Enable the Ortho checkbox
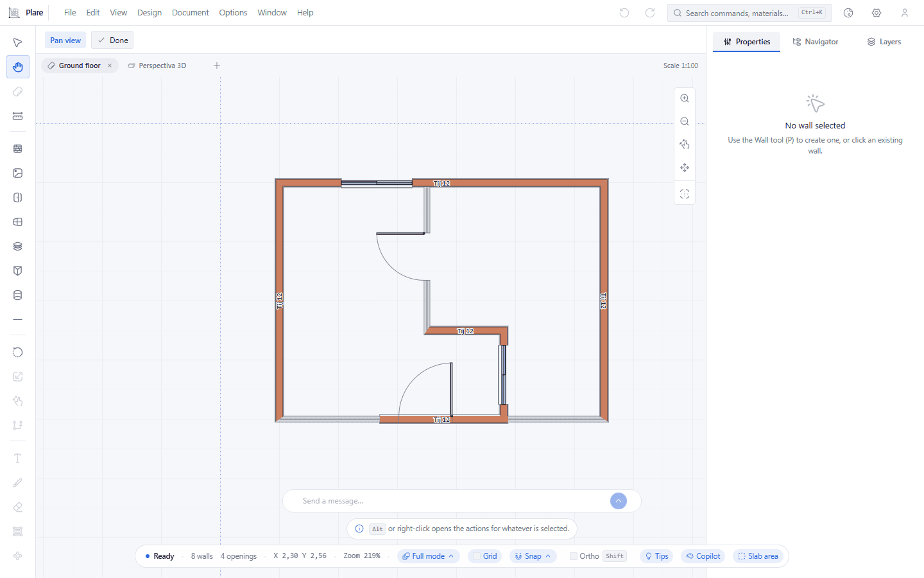 pos(574,556)
